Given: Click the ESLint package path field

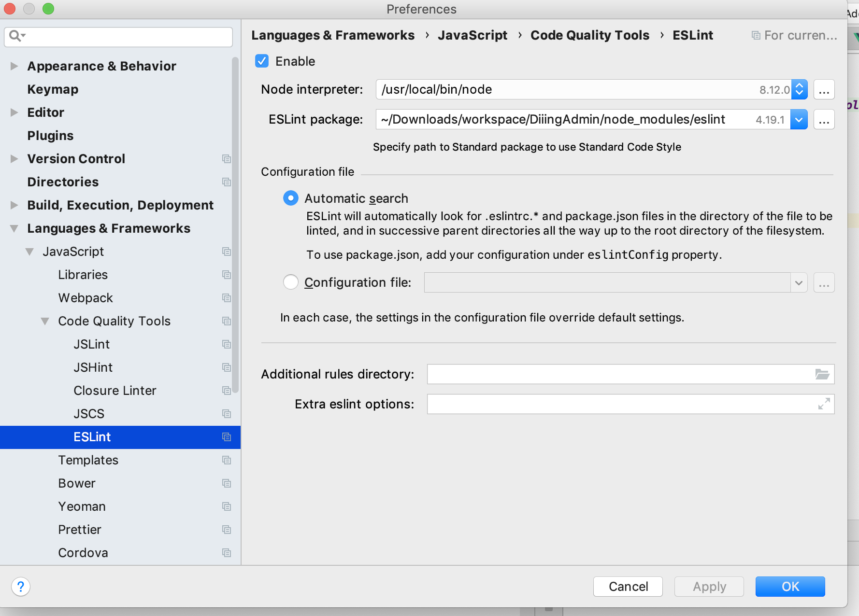Looking at the screenshot, I should [583, 119].
